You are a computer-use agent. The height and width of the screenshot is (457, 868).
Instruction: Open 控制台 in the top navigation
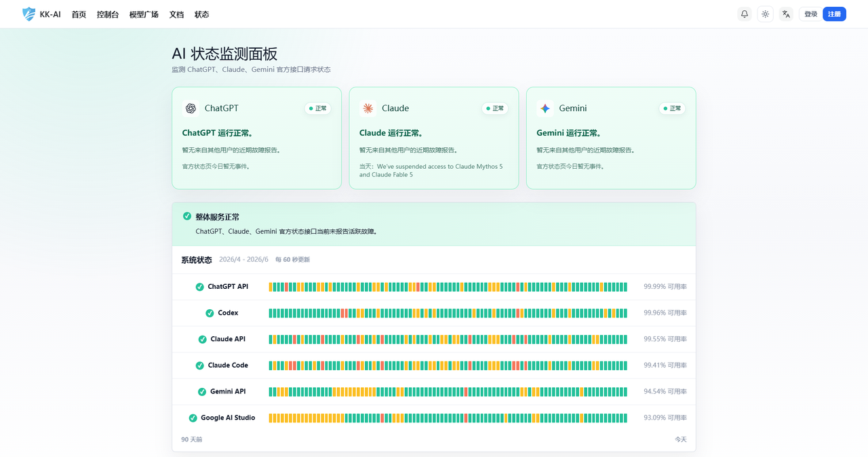click(108, 14)
